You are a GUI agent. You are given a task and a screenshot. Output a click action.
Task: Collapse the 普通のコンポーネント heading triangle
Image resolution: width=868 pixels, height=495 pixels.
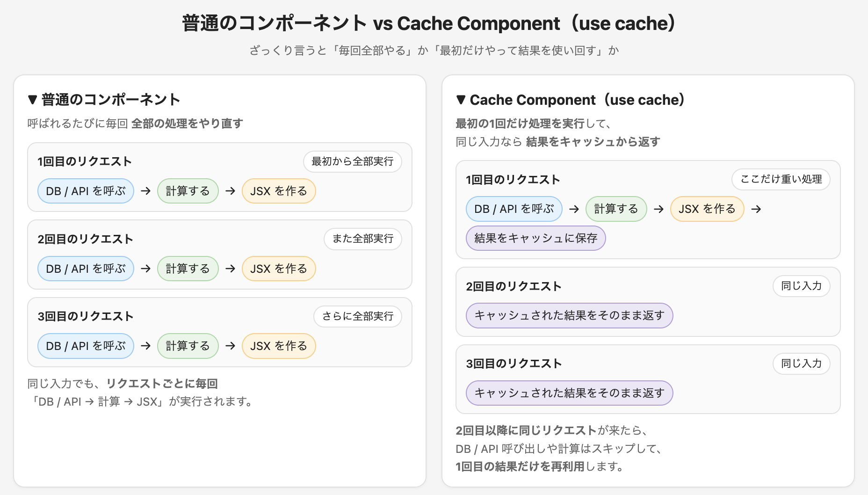coord(32,100)
